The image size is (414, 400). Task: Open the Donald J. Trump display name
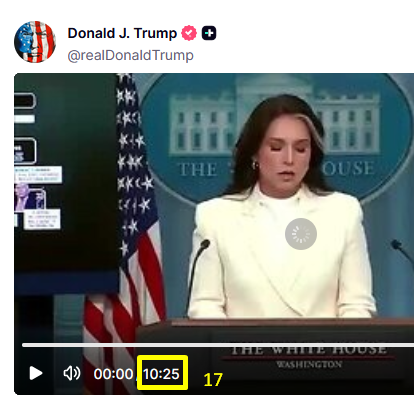pyautogui.click(x=122, y=33)
